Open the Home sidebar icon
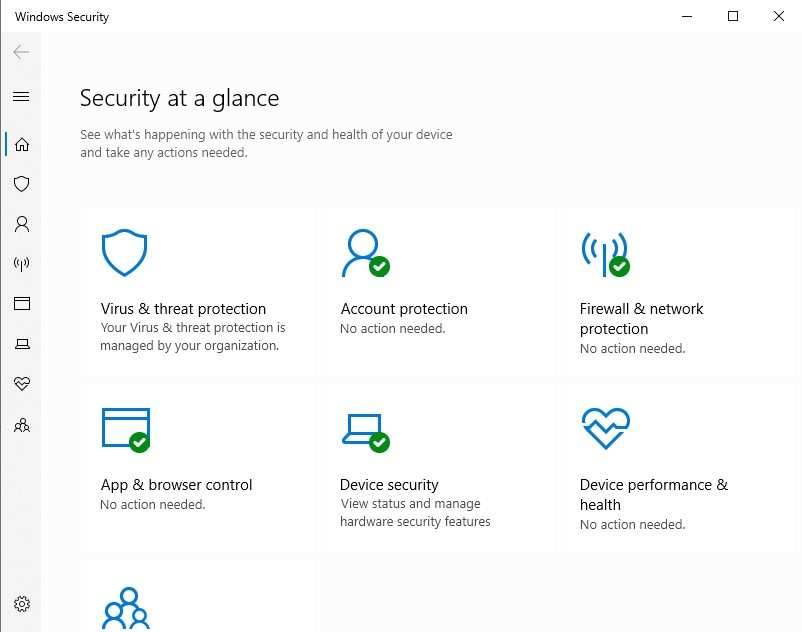The height and width of the screenshot is (632, 802). point(21,144)
